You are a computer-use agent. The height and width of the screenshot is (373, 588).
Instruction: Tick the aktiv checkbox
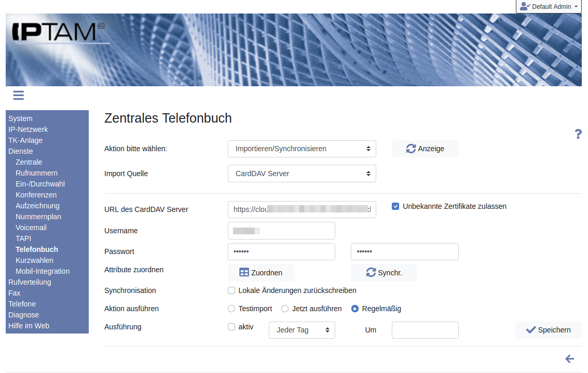231,327
